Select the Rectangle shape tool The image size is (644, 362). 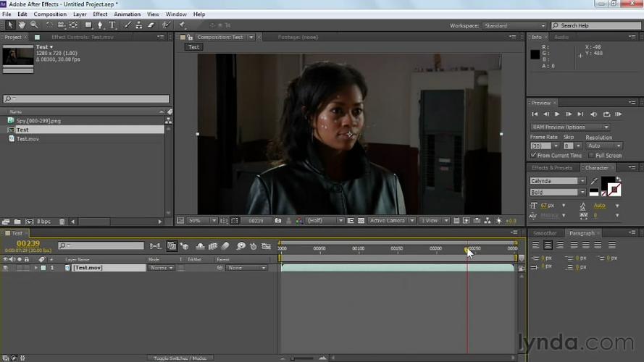coord(88,25)
